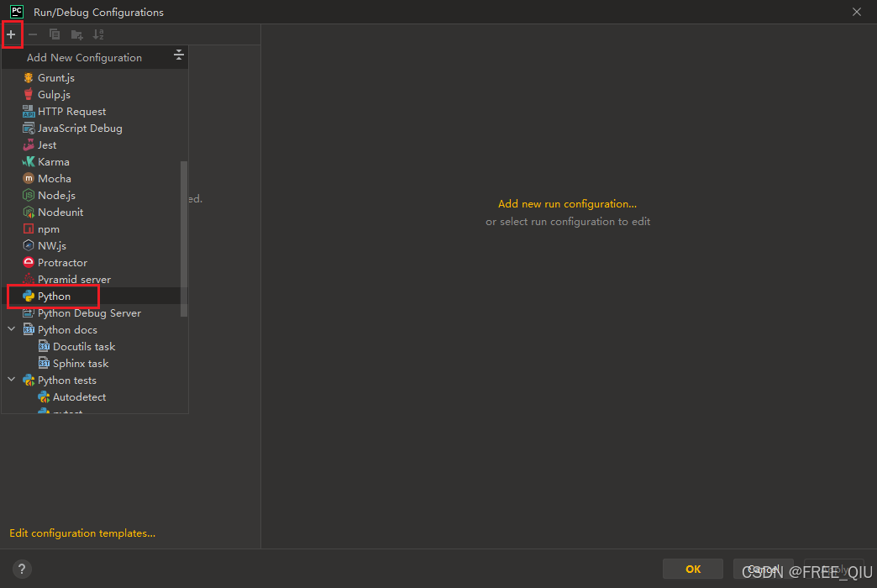Click the Copy Configuration icon
Screen dimensions: 877x588
tap(55, 34)
